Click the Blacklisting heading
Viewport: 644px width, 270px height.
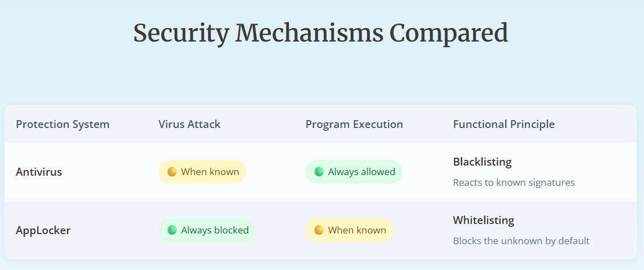482,162
